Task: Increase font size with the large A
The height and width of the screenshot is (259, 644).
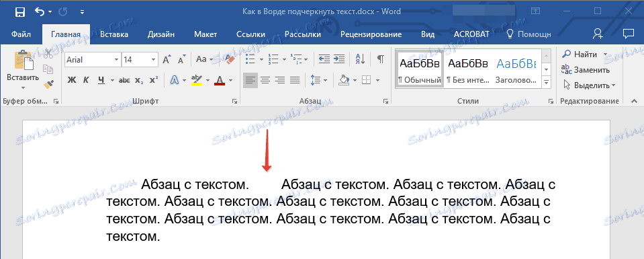Action: tap(167, 60)
